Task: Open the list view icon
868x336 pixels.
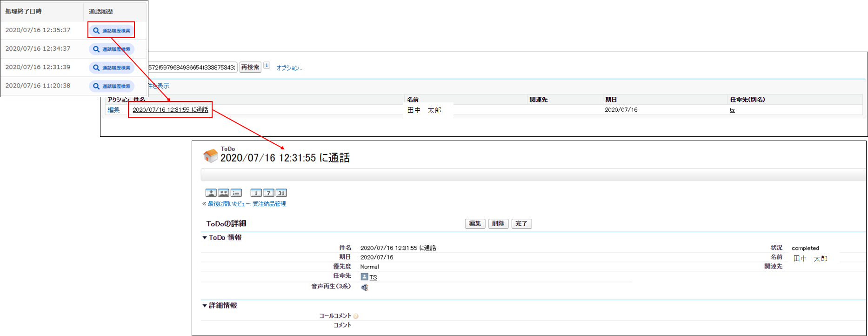Action: coord(236,193)
